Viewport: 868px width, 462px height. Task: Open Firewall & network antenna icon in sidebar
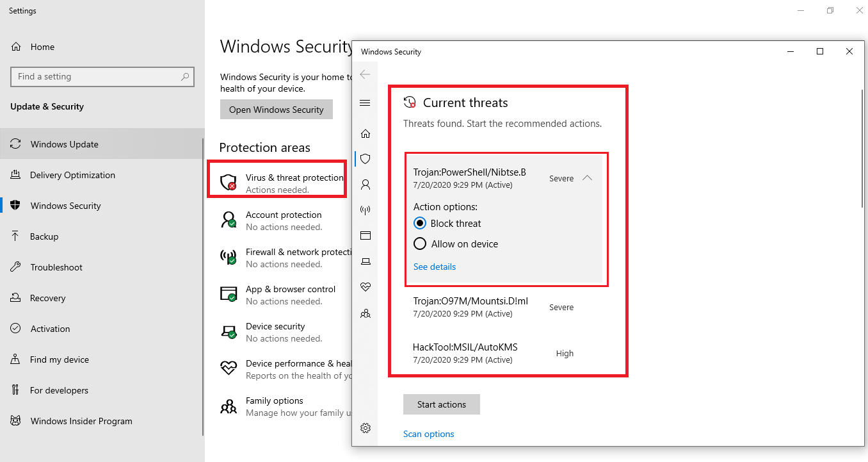[x=366, y=210]
